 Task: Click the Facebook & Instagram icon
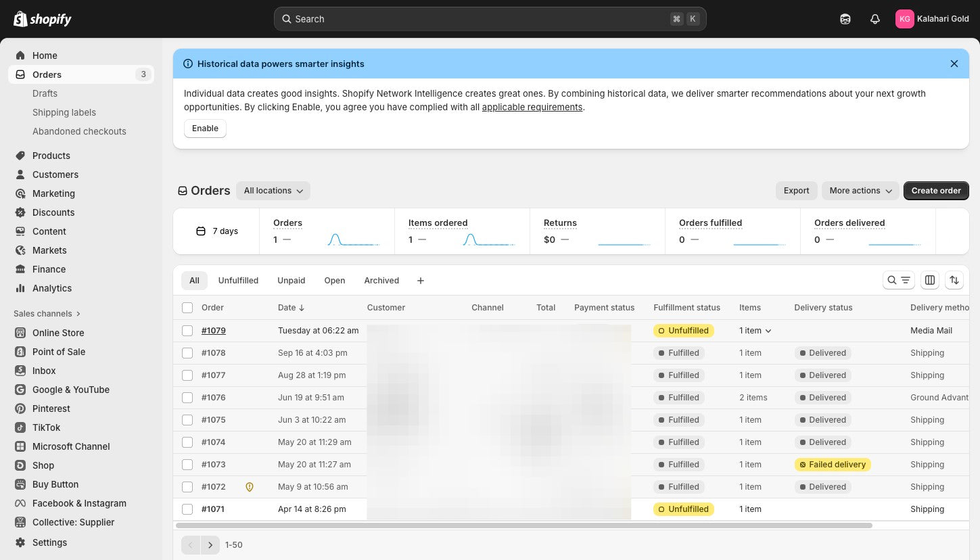20,503
